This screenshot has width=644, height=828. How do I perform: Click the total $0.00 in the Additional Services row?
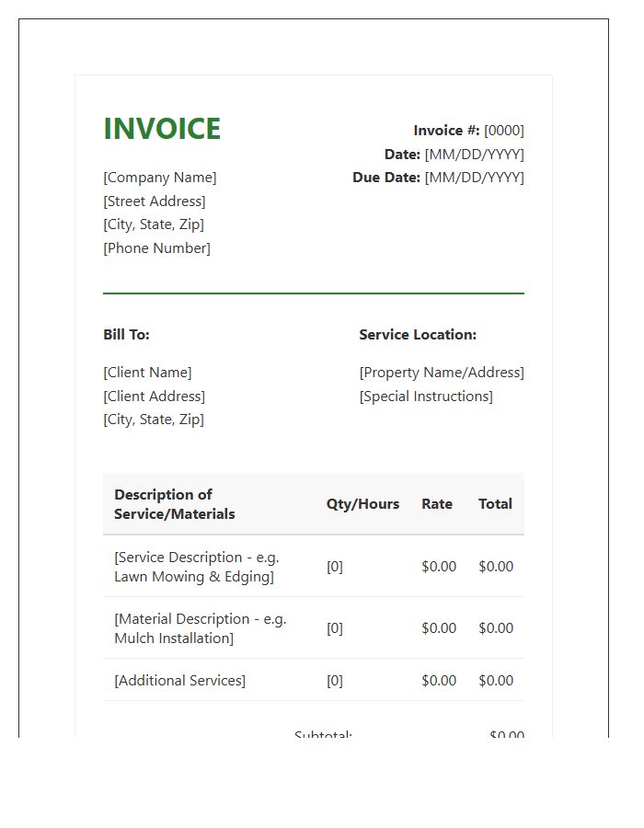coord(496,681)
